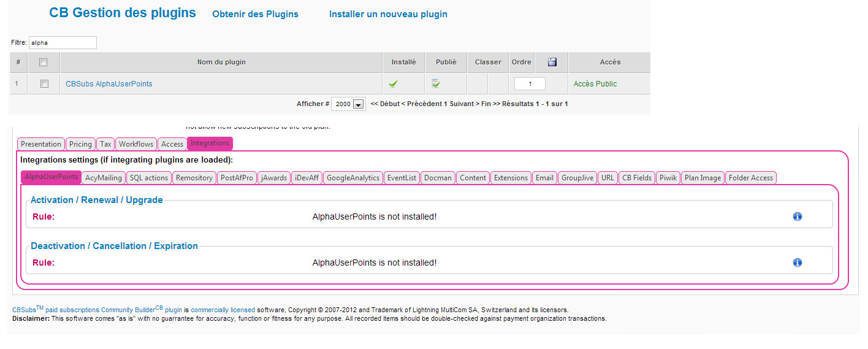Click the Nom du plugin column header
Screen dimensions: 868x349
coord(221,62)
